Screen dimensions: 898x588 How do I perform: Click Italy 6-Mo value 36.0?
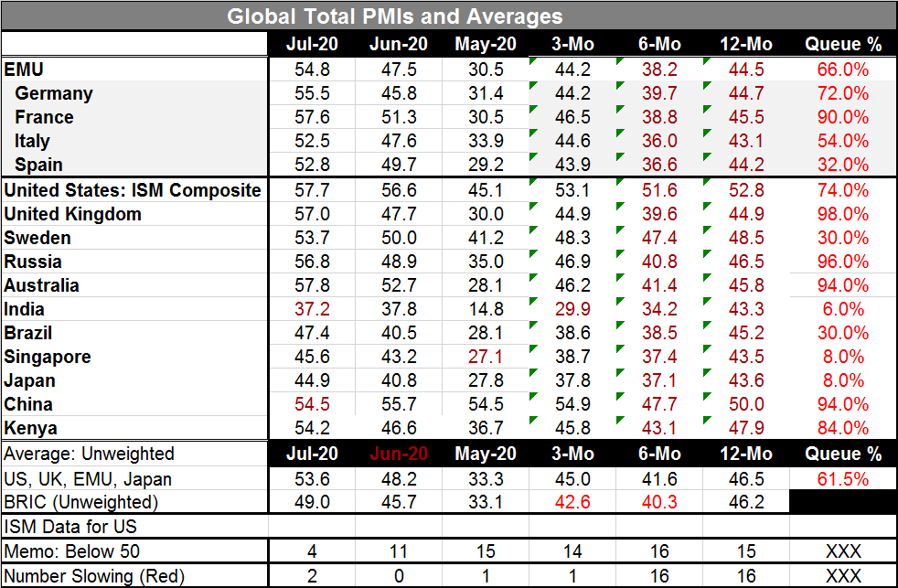[x=659, y=141]
